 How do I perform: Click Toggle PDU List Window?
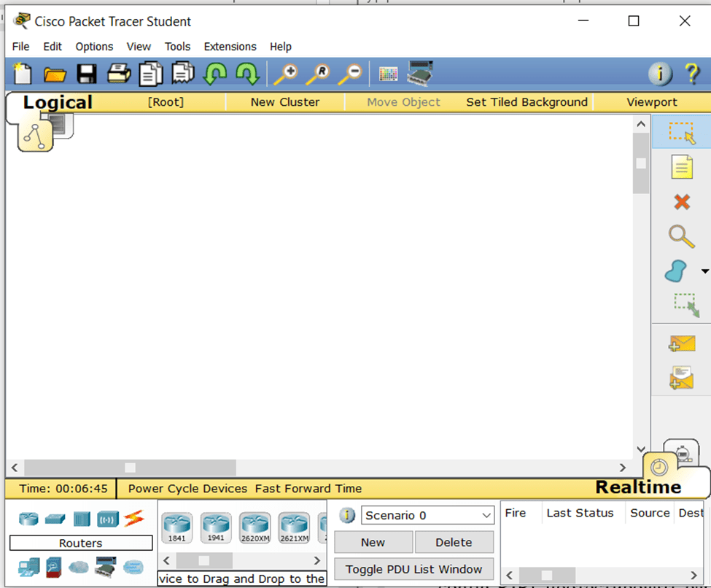click(x=414, y=569)
